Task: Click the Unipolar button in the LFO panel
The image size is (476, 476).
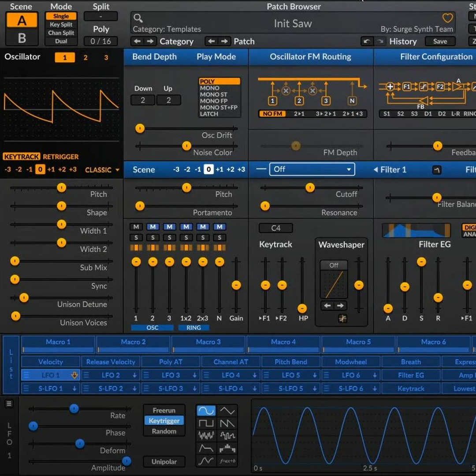Action: tap(164, 461)
